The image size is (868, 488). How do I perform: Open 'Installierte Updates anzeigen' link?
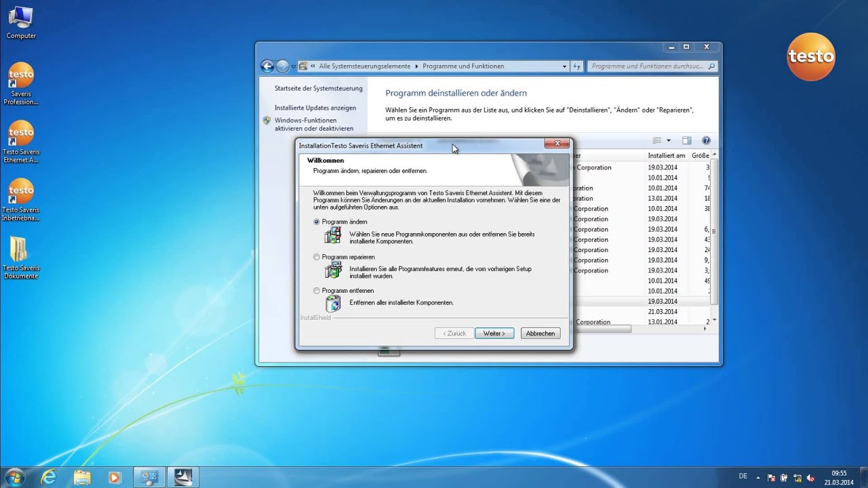(315, 108)
